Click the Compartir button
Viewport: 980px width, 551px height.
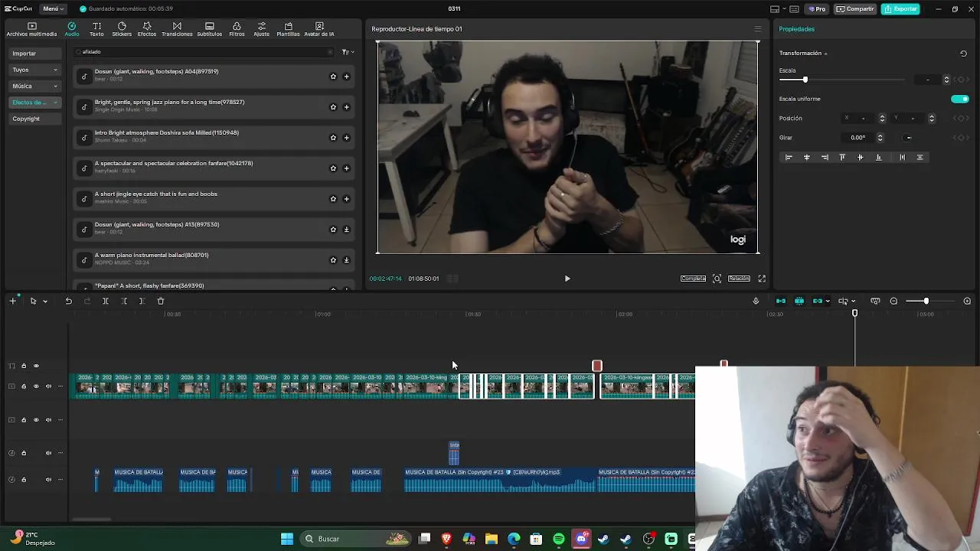[x=855, y=9]
